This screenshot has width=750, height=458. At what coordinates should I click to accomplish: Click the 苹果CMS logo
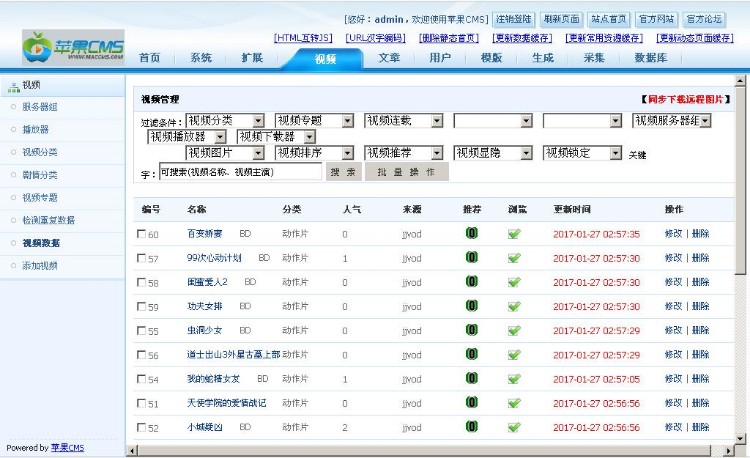(73, 47)
